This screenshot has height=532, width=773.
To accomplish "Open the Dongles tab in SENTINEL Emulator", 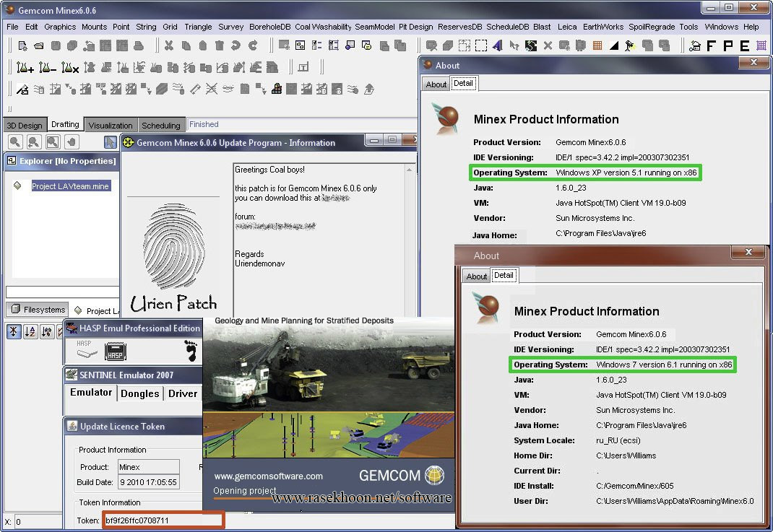I will [140, 393].
